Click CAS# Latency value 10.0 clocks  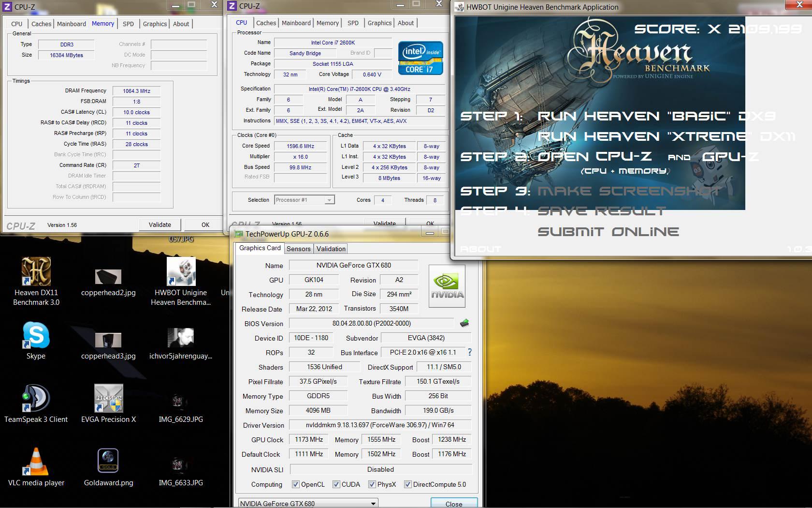(136, 112)
